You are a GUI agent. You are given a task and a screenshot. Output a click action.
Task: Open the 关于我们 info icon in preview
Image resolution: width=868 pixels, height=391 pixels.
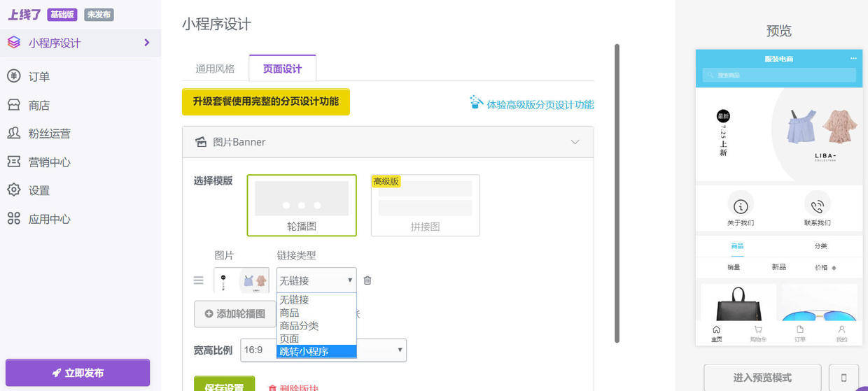(740, 206)
